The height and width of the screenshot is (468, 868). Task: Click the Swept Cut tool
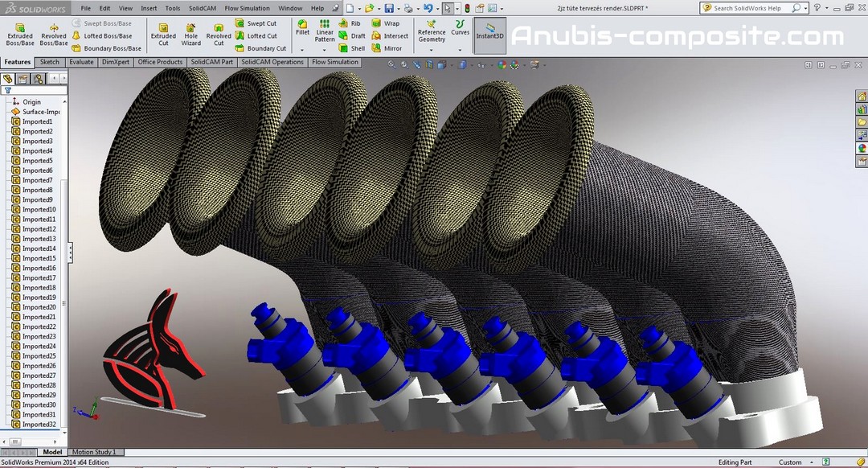click(256, 23)
